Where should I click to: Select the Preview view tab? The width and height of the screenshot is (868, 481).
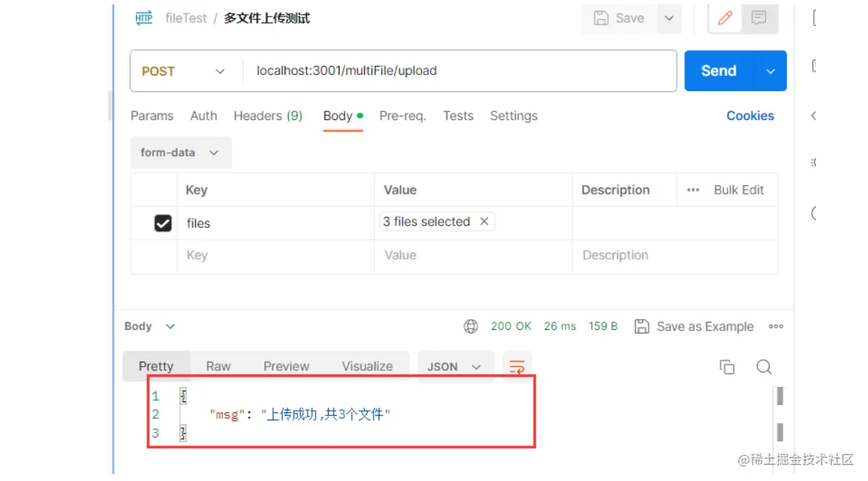point(286,367)
